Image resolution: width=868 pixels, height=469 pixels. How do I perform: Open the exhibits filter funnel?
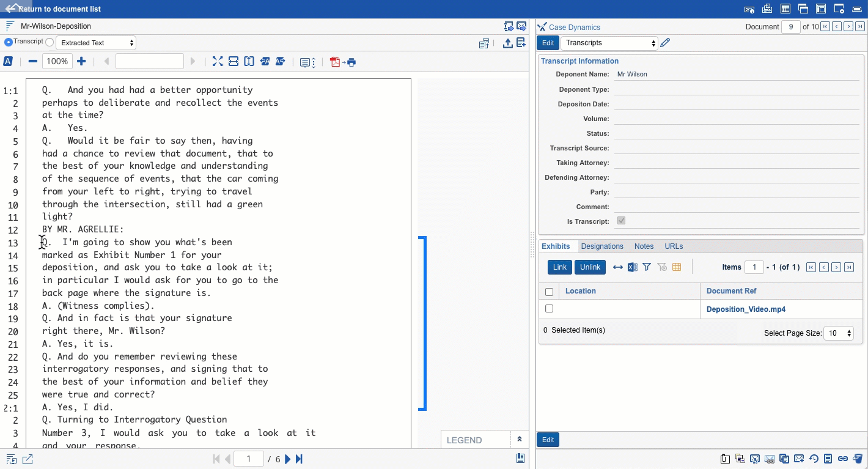coord(647,267)
